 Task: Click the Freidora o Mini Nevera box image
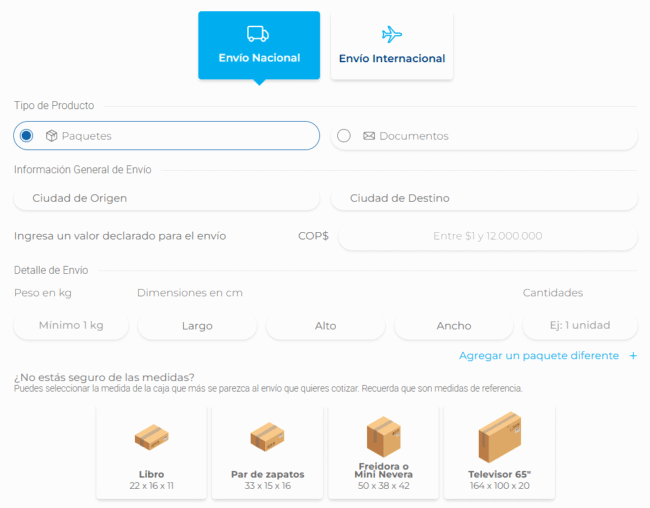(383, 436)
